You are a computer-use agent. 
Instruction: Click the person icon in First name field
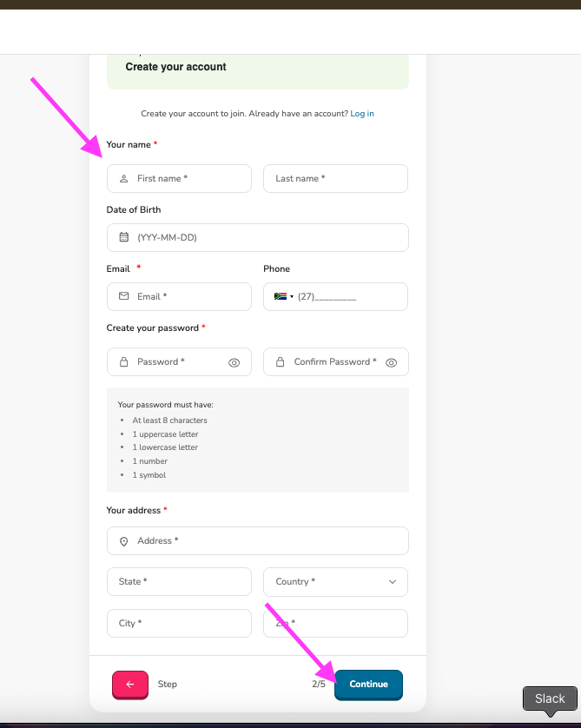[123, 179]
